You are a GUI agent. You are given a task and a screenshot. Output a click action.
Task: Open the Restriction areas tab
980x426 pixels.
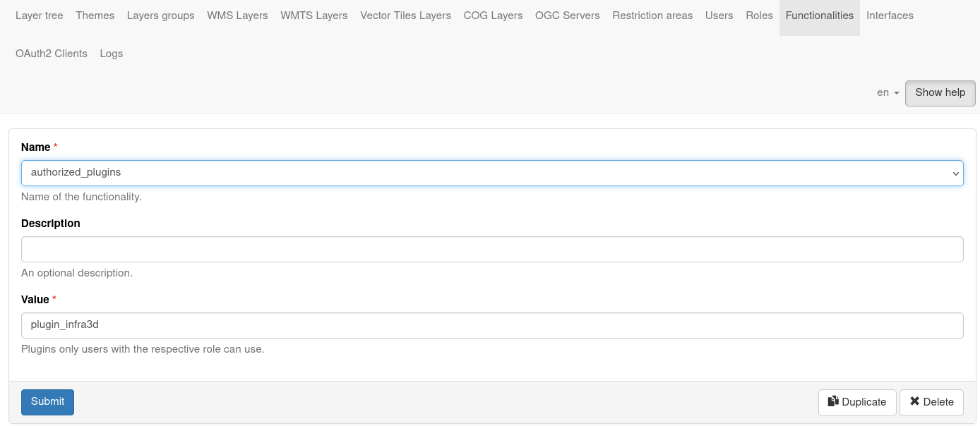point(652,15)
